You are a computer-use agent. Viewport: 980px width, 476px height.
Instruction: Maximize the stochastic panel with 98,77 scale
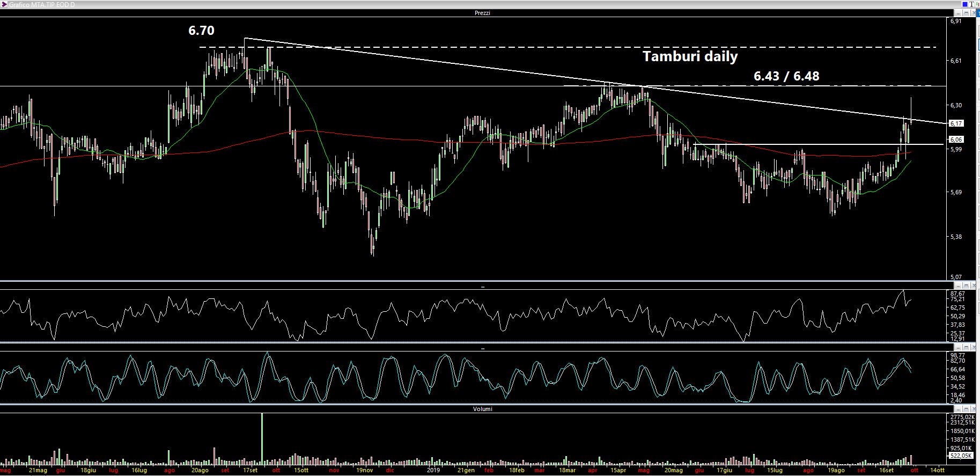coord(966,347)
